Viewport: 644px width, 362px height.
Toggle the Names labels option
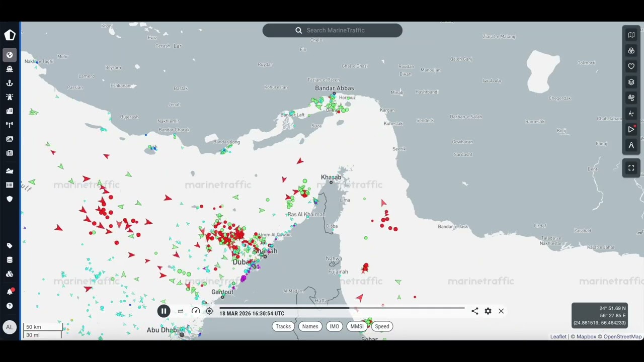(310, 326)
